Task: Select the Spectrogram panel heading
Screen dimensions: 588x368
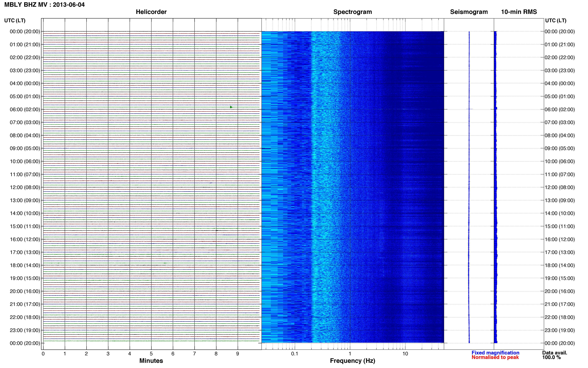Action: coord(352,12)
